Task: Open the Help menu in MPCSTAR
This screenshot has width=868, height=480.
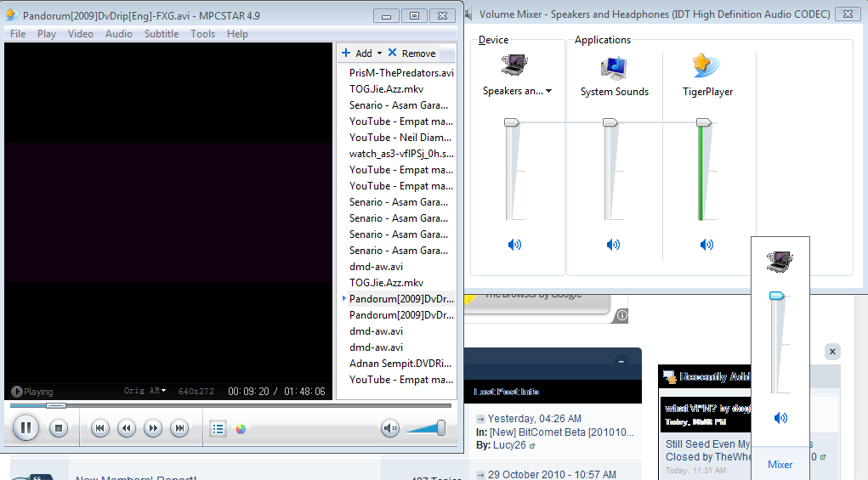Action: [x=237, y=34]
